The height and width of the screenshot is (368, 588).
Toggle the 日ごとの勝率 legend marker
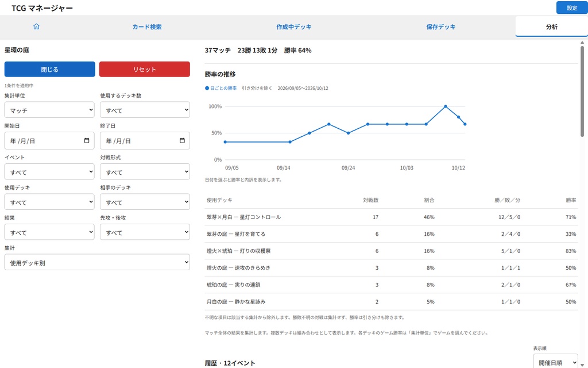tap(207, 88)
